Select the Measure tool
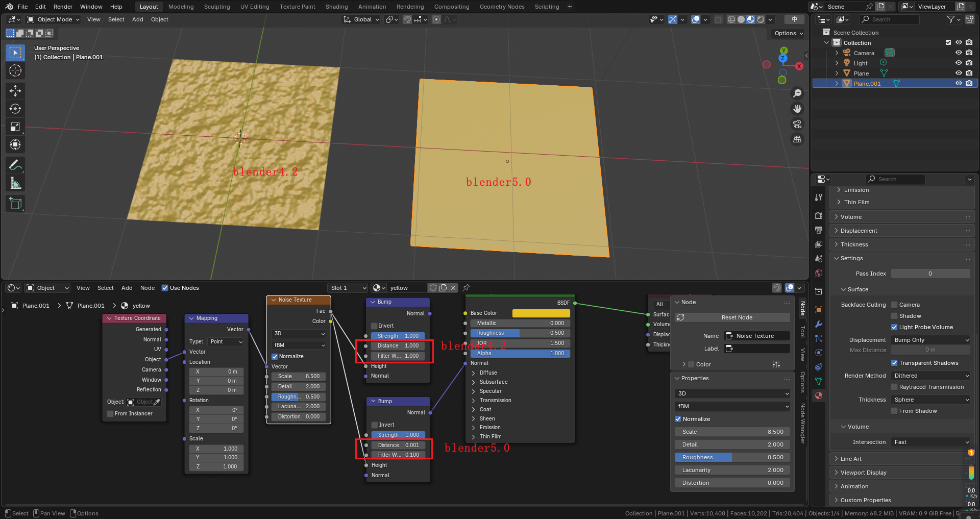 point(15,183)
